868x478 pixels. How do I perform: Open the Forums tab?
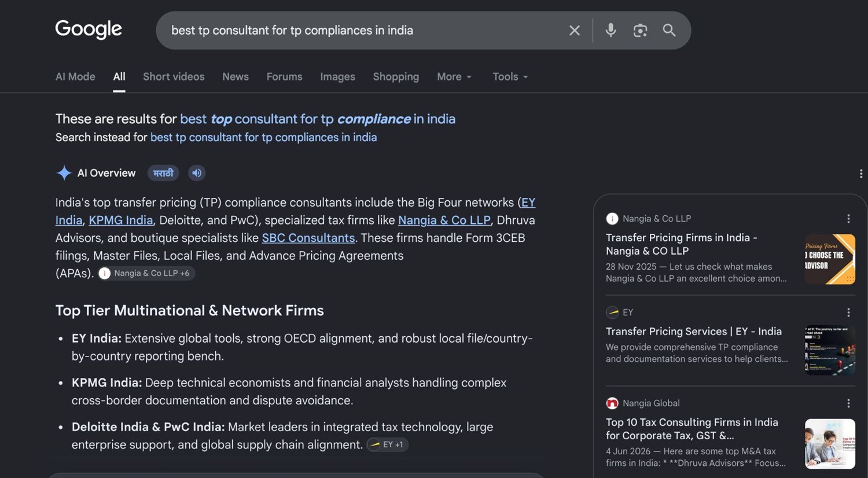coord(284,76)
